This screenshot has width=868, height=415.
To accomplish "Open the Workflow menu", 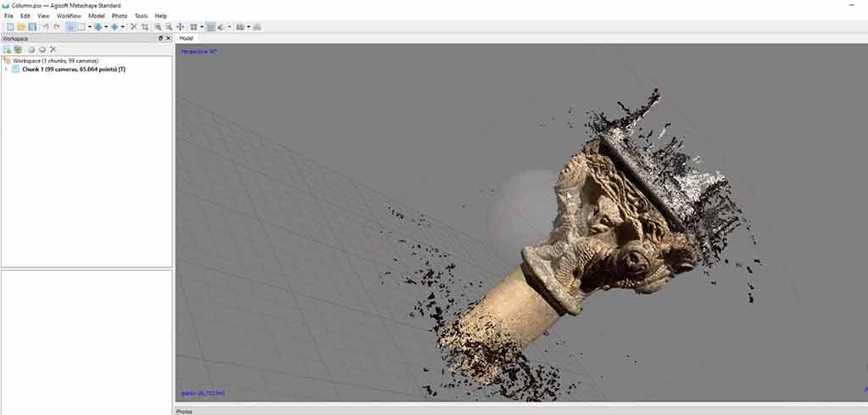I will [x=69, y=16].
